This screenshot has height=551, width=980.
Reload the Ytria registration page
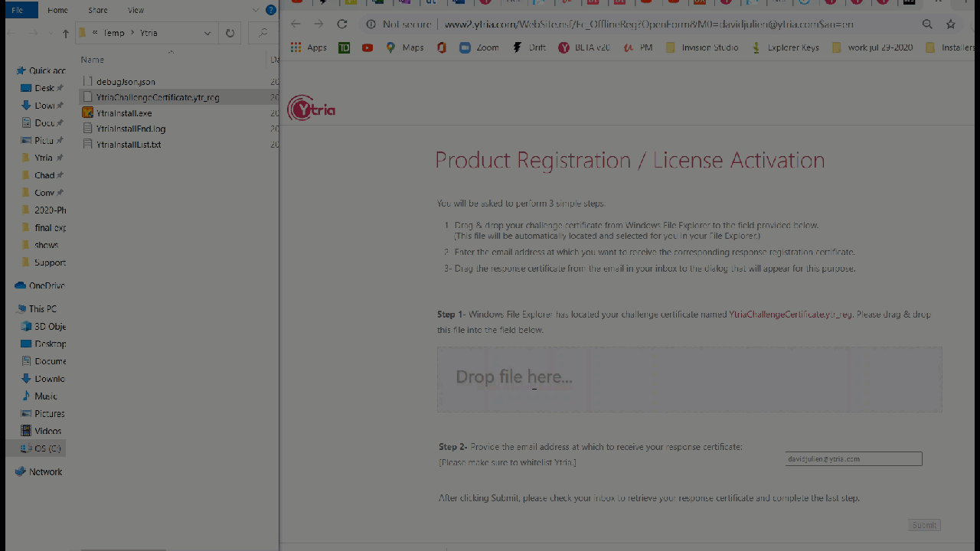point(342,24)
